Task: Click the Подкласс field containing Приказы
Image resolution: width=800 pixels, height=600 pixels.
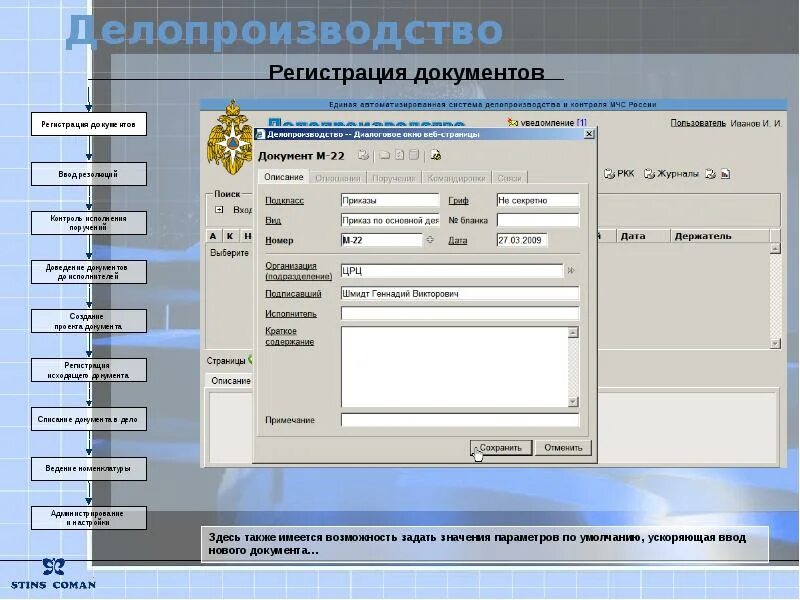Action: pos(390,200)
